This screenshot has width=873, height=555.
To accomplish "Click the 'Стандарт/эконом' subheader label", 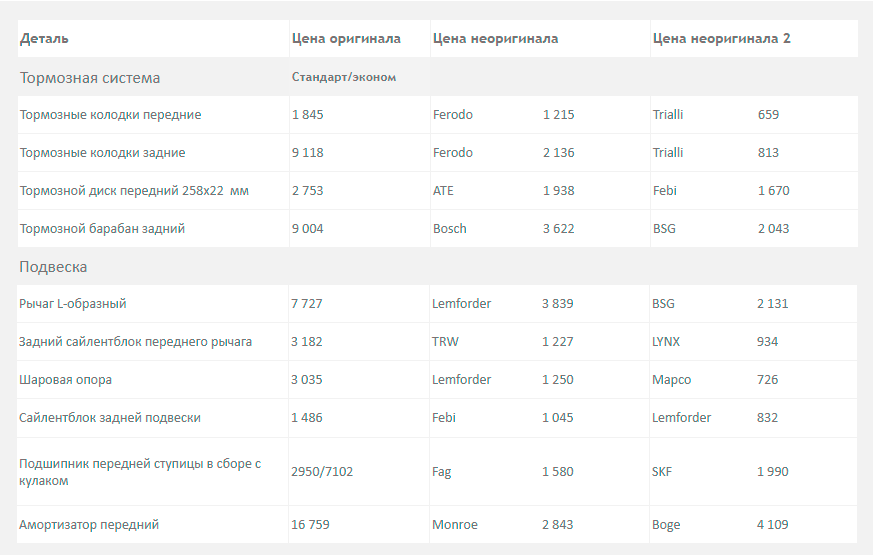I will [x=344, y=77].
